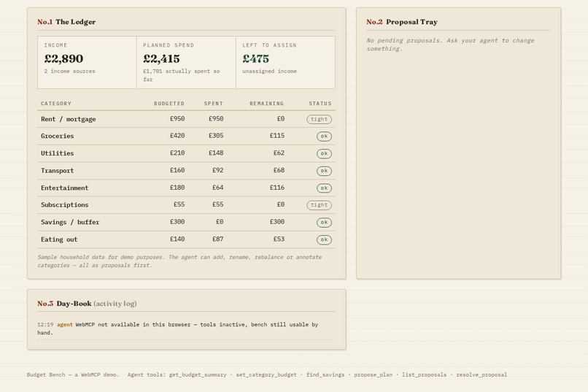Select the Subscriptions category label
588x392 pixels.
64,204
